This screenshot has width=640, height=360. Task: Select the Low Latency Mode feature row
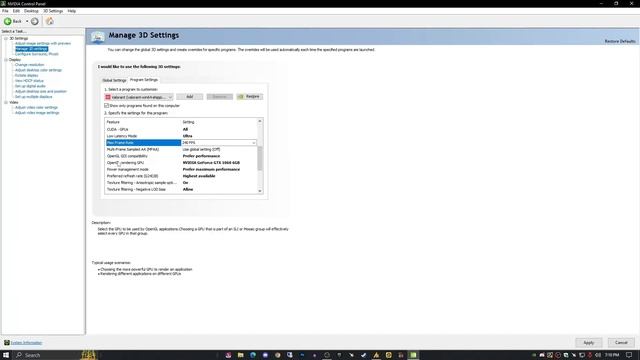tap(181, 136)
